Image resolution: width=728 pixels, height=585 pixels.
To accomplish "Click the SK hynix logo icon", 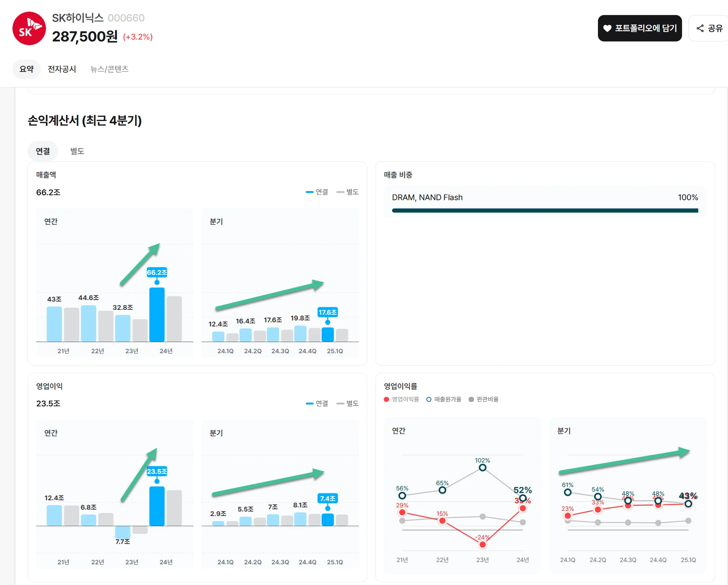I will click(x=29, y=28).
